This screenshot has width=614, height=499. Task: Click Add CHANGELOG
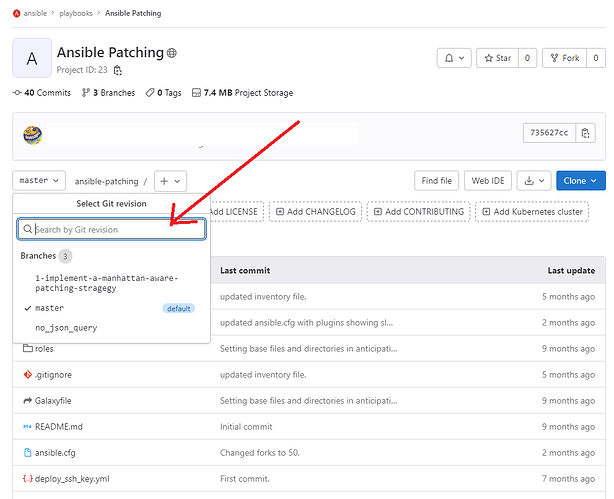(x=315, y=212)
